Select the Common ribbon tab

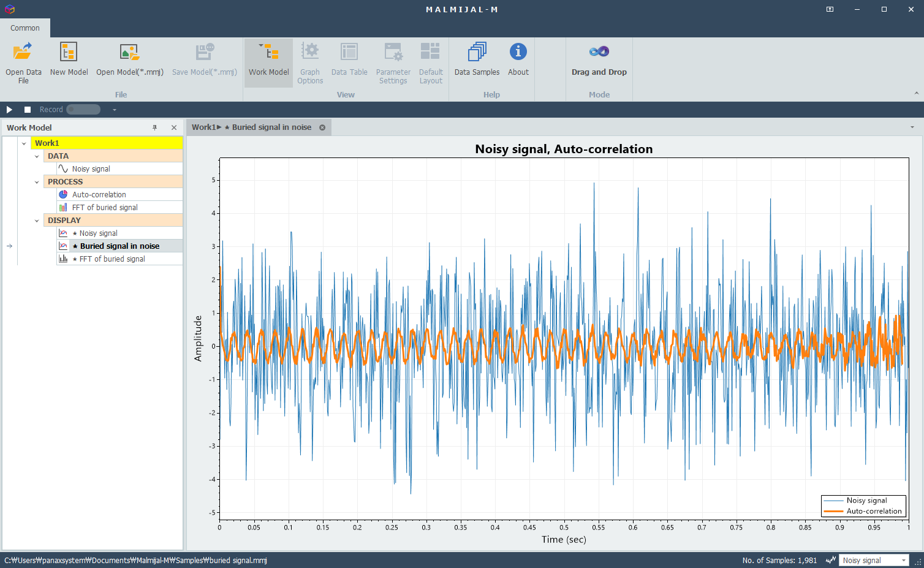click(x=25, y=28)
